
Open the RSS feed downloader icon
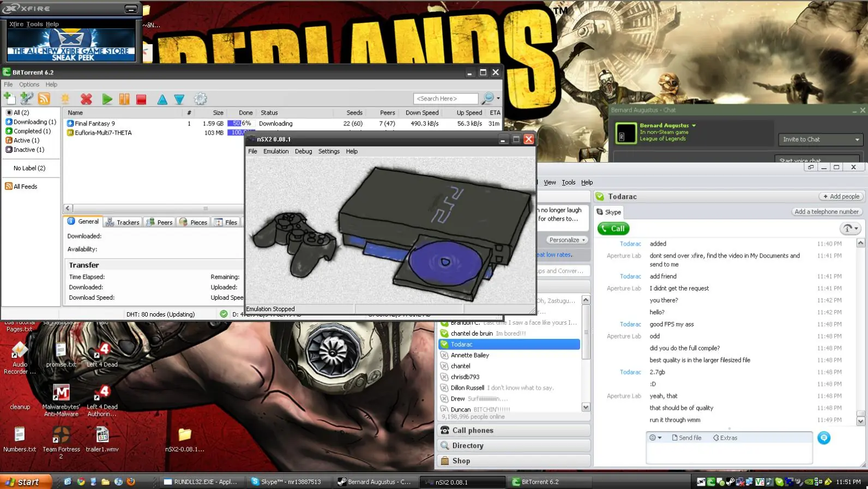tap(44, 98)
